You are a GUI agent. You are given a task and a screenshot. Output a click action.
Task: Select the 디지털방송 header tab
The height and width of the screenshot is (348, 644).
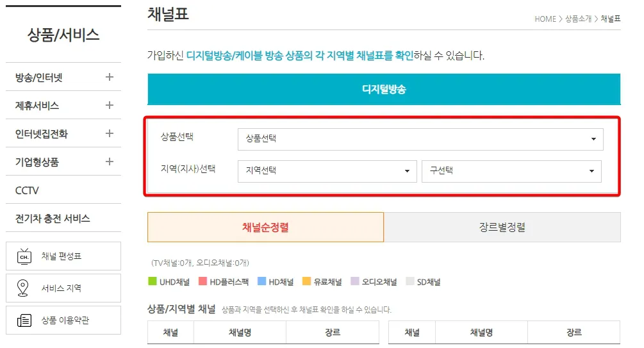tap(384, 89)
